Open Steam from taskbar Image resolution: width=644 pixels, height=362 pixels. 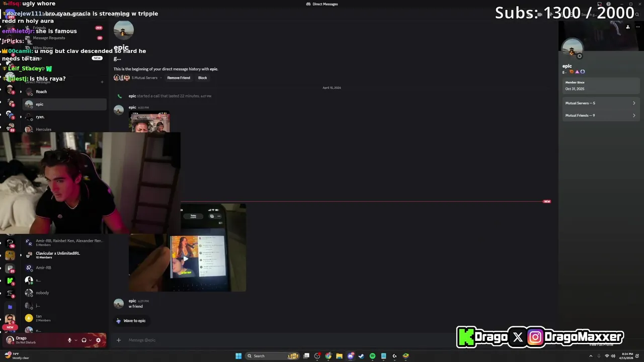pos(361,356)
